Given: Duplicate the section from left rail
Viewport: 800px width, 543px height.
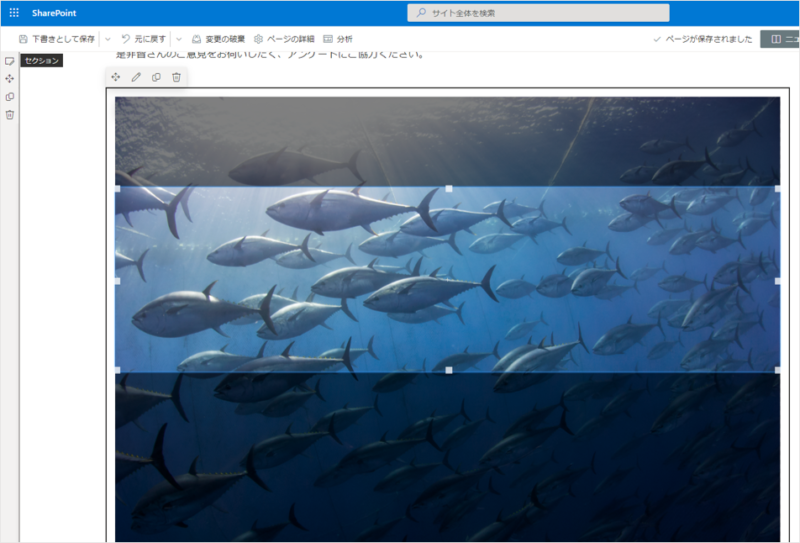Looking at the screenshot, I should [10, 96].
